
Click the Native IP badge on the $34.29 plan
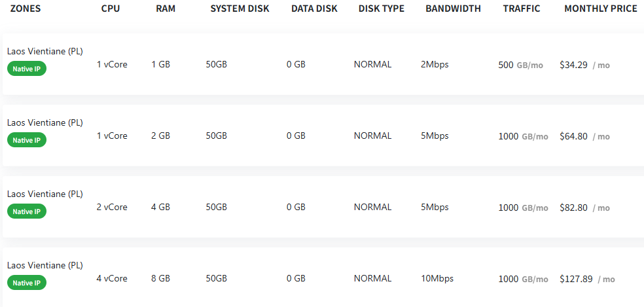27,69
